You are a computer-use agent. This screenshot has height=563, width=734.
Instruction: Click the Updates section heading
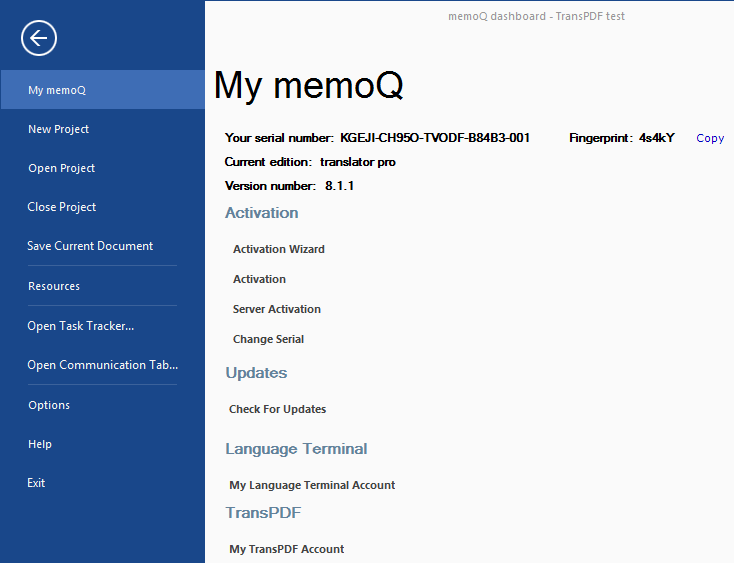click(256, 373)
